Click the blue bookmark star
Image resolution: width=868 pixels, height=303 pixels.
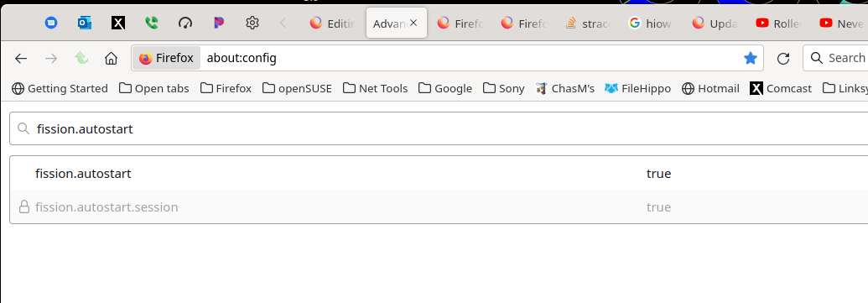[x=750, y=58]
